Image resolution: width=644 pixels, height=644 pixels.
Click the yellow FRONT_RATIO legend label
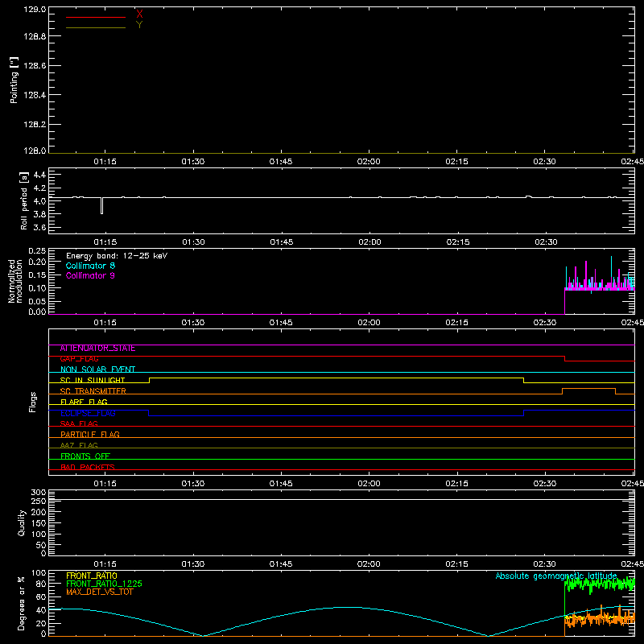pos(92,576)
